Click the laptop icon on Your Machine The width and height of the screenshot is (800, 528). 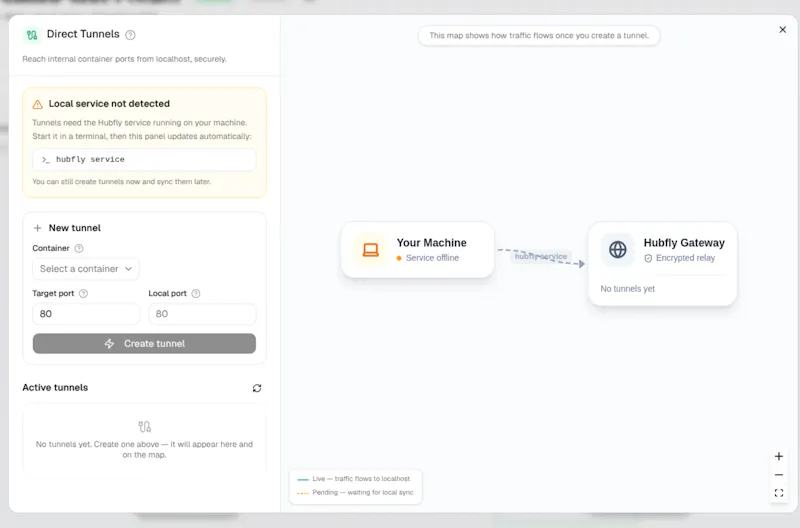(371, 250)
